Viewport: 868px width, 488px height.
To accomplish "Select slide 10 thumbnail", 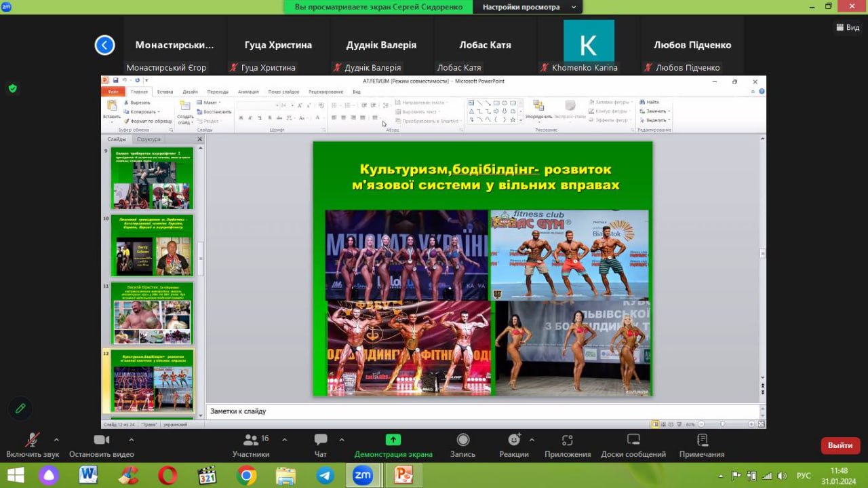I will pos(152,246).
